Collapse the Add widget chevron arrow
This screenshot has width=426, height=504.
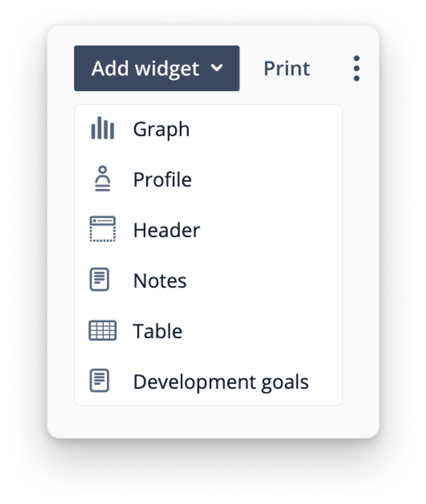point(217,68)
